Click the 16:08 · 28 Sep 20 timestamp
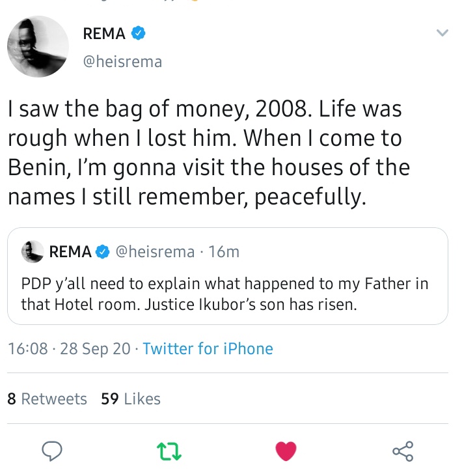This screenshot has height=476, width=462. tap(69, 348)
